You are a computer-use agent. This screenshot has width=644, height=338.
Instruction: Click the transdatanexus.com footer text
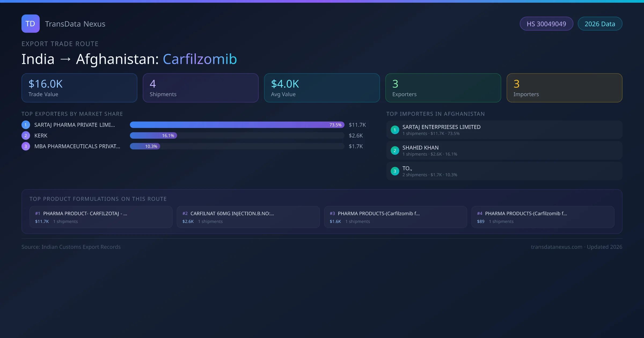click(556, 247)
